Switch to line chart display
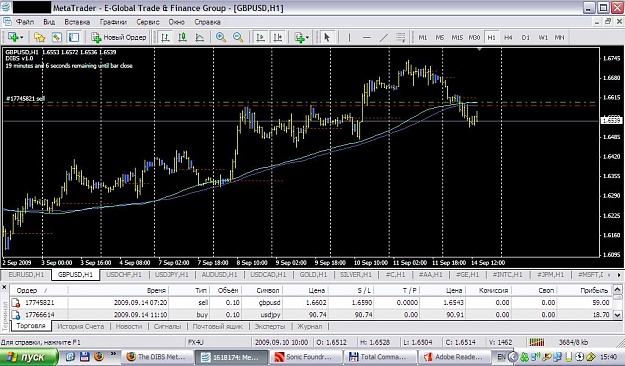The image size is (625, 366). point(199,37)
